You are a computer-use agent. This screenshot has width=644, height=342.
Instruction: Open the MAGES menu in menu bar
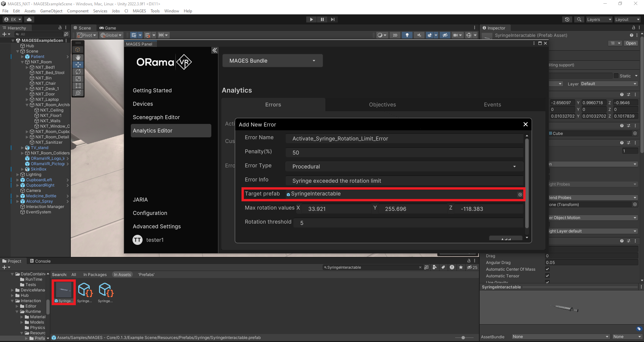pyautogui.click(x=139, y=11)
